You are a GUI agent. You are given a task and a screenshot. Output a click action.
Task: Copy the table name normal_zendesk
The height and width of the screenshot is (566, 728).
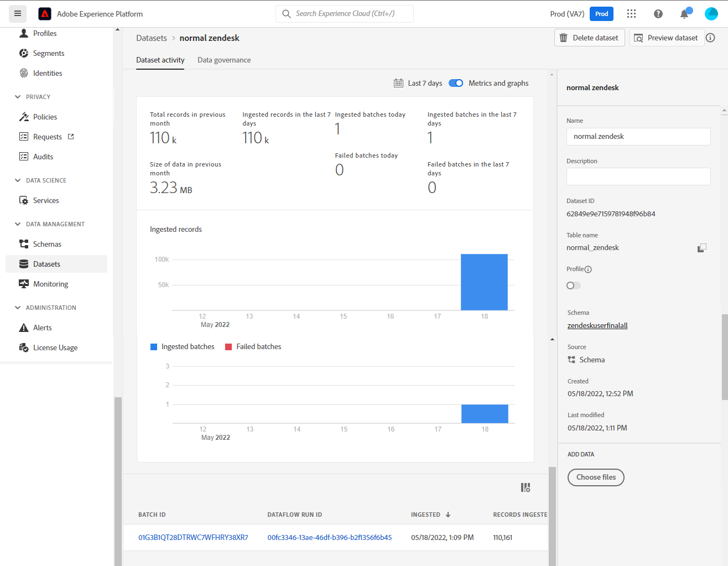coord(702,248)
